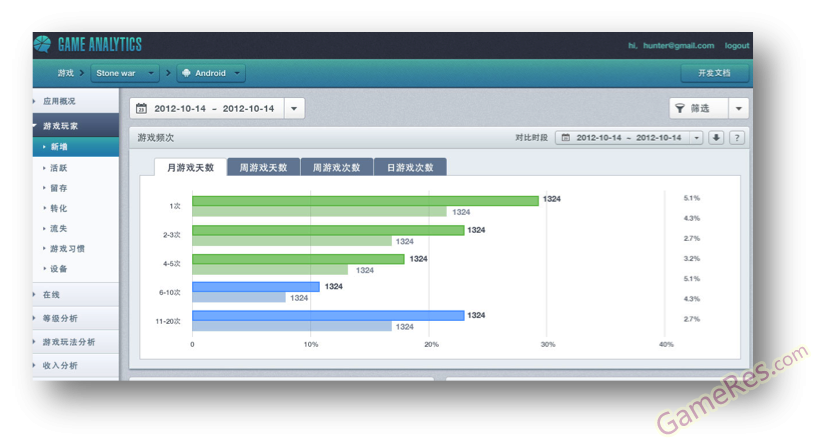Expand the 等级分析 sidebar section

[x=76, y=318]
